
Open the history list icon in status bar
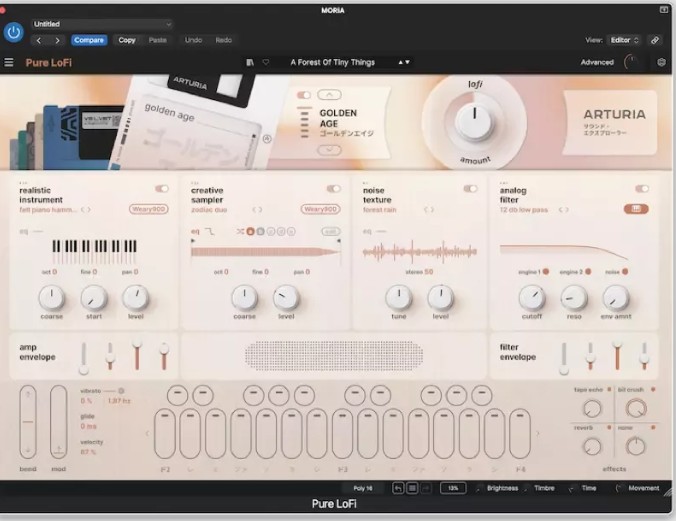[x=412, y=488]
